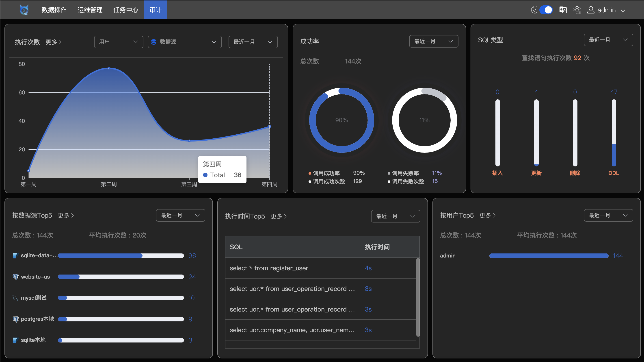This screenshot has width=644, height=362.
Task: Click the sqlite-data progress bar
Action: (121, 255)
